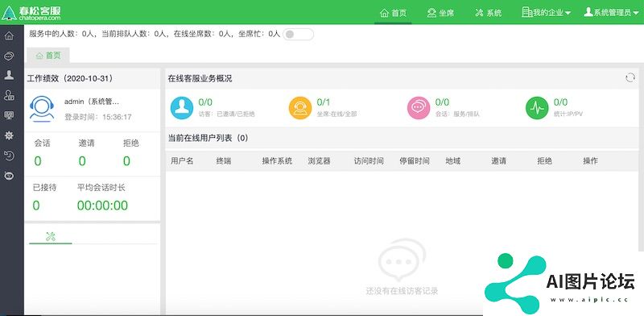Click the 0/1 agent online count

(x=324, y=102)
